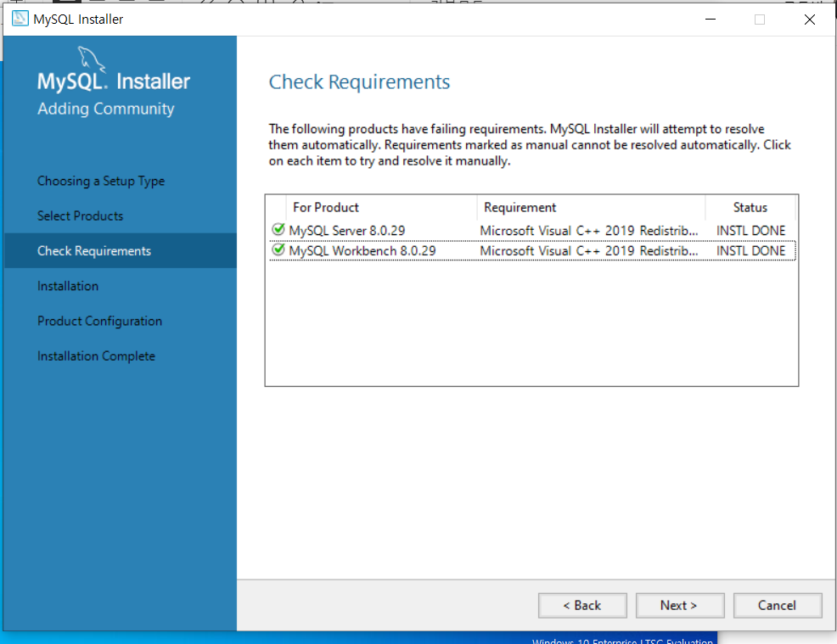Viewport: 837px width, 644px height.
Task: Close the MySQL Installer window
Action: [809, 20]
